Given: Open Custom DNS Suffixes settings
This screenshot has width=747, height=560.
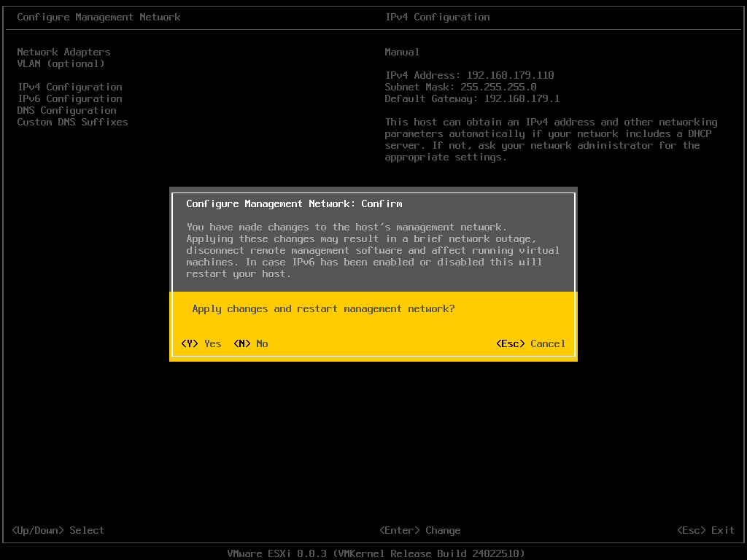Looking at the screenshot, I should click(x=72, y=122).
